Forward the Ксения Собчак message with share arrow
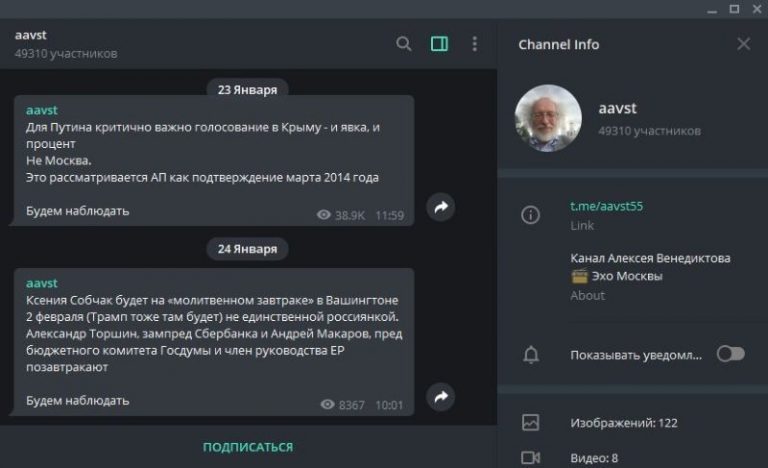This screenshot has height=468, width=768. [441, 396]
